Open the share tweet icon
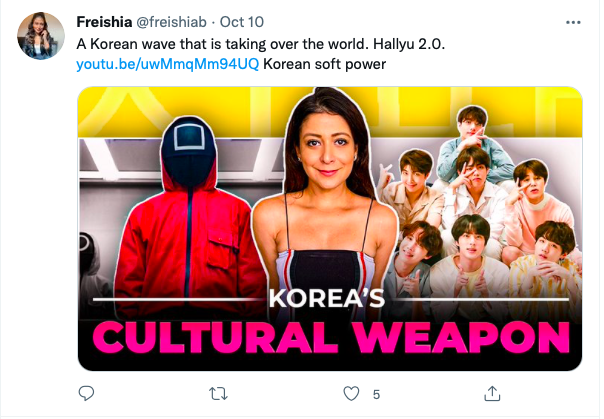This screenshot has width=604, height=419. pyautogui.click(x=491, y=393)
